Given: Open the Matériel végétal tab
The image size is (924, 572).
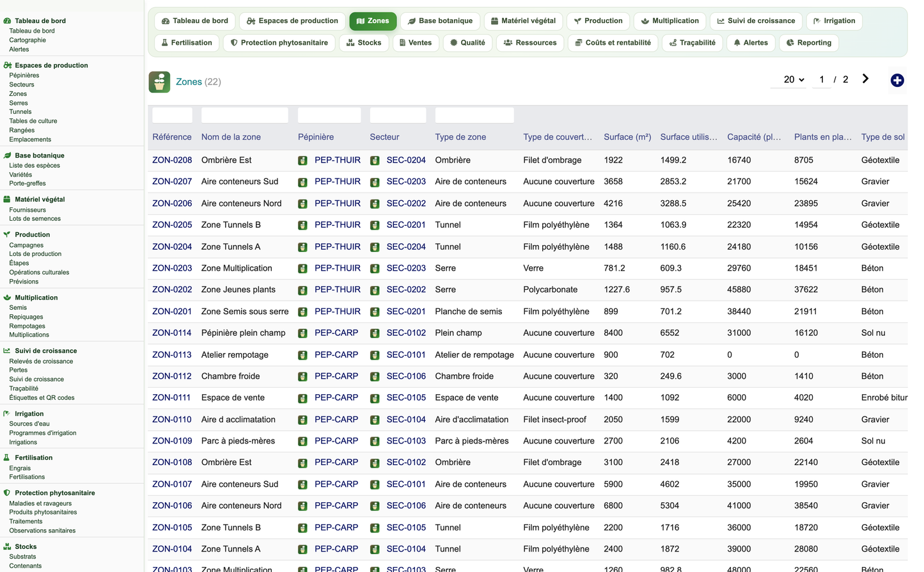Looking at the screenshot, I should pos(524,21).
